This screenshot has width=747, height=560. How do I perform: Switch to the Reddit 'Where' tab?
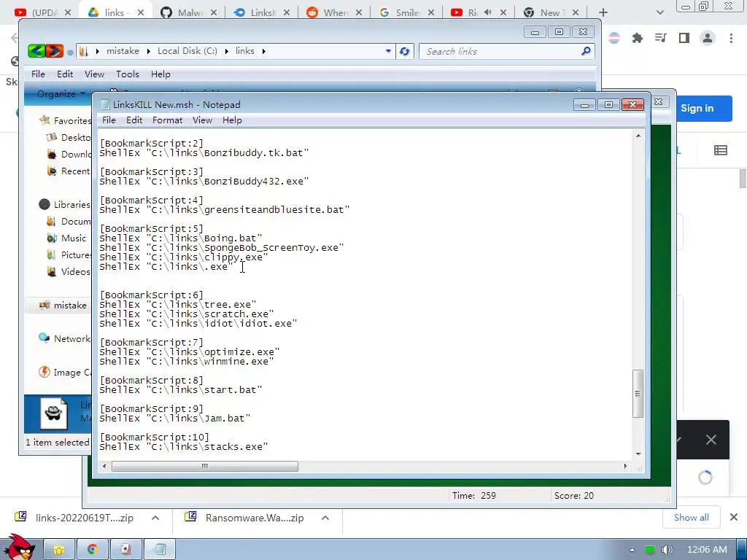334,13
